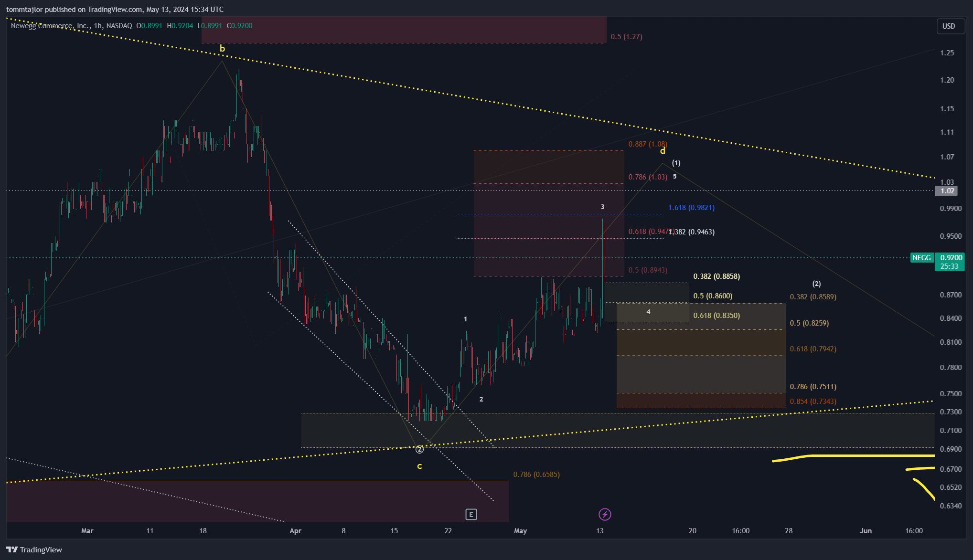Click the 0.6340 price on the scale

(x=951, y=506)
